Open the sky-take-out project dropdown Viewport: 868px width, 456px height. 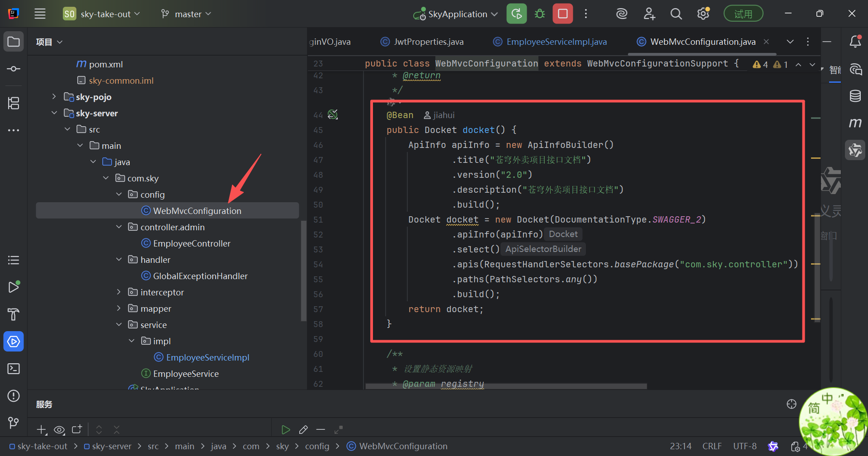click(x=102, y=14)
